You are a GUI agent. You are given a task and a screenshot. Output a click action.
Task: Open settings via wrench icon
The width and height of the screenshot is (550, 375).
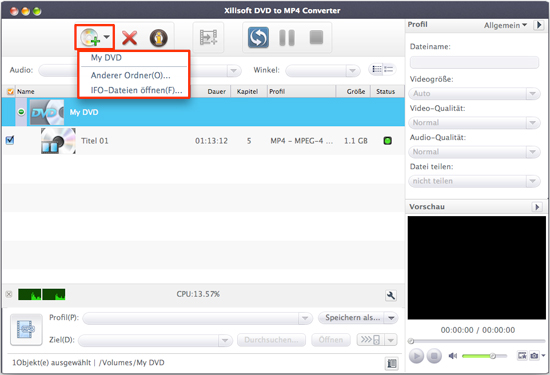[391, 295]
